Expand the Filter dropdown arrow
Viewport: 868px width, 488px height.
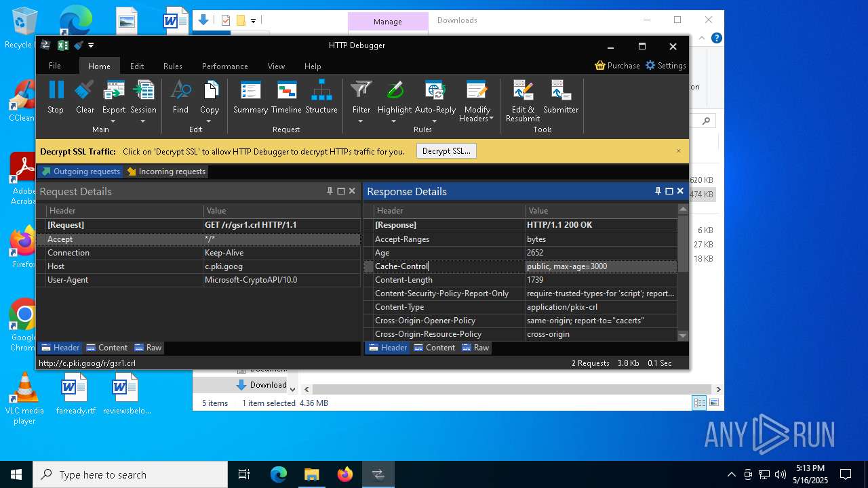click(x=361, y=121)
